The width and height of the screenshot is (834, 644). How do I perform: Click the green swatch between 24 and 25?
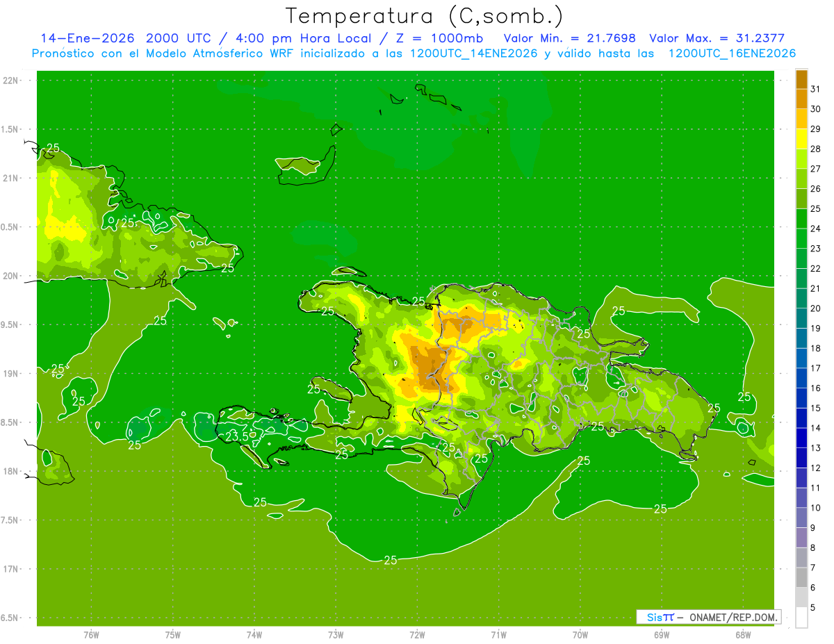click(x=801, y=219)
